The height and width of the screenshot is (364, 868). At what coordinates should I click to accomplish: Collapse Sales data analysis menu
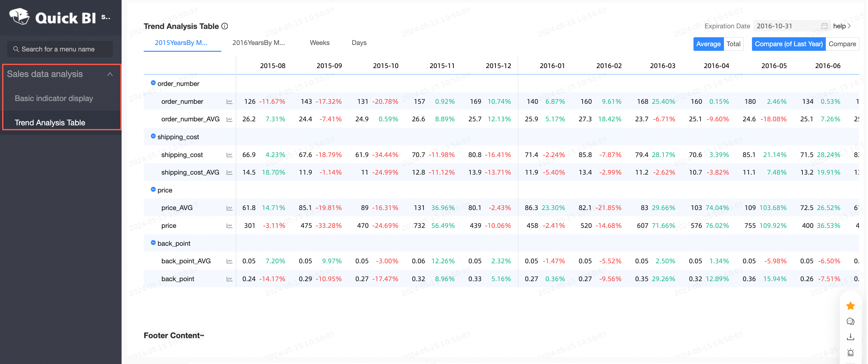click(x=110, y=74)
